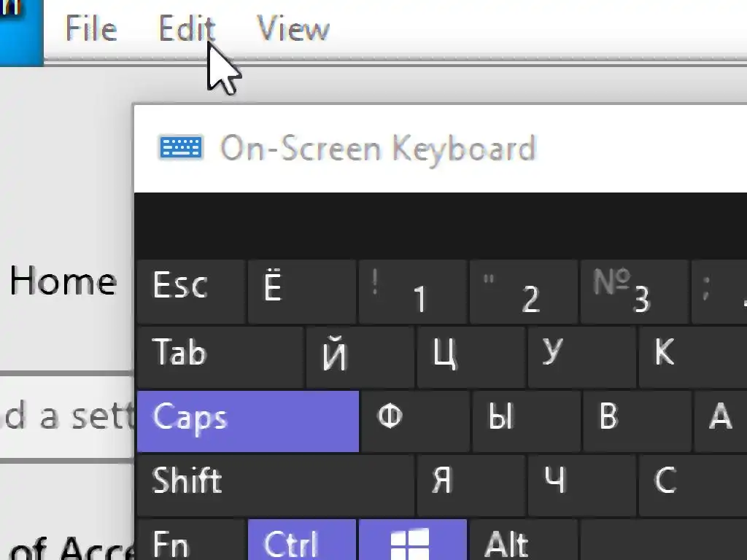Open the File menu
Image resolution: width=747 pixels, height=560 pixels.
90,29
